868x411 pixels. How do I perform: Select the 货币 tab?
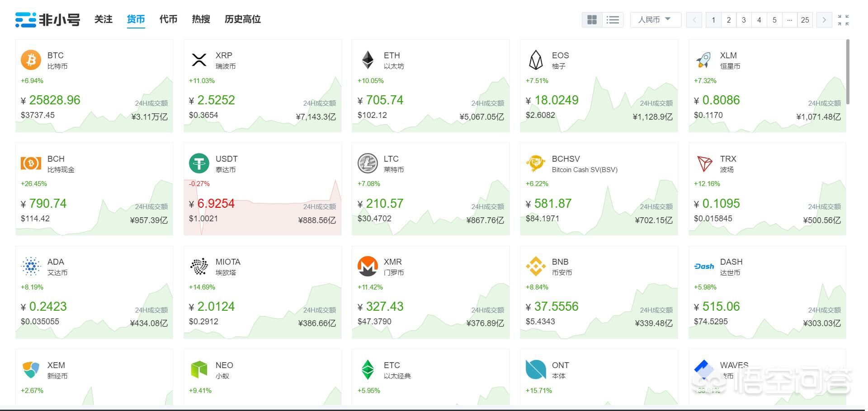click(x=136, y=19)
